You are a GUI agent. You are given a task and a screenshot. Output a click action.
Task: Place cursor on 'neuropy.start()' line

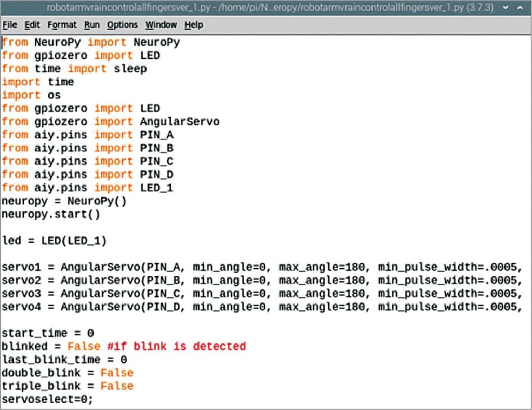[50, 214]
